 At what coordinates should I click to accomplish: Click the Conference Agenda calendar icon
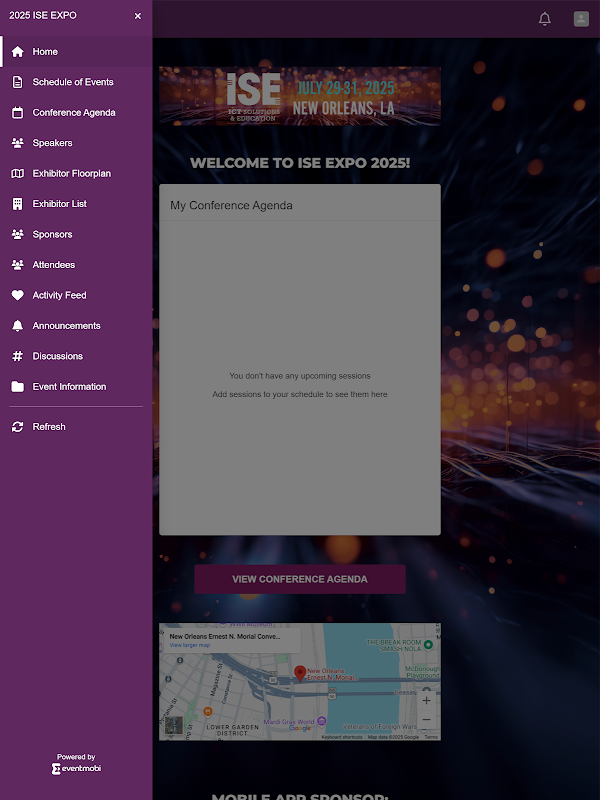[x=17, y=113]
